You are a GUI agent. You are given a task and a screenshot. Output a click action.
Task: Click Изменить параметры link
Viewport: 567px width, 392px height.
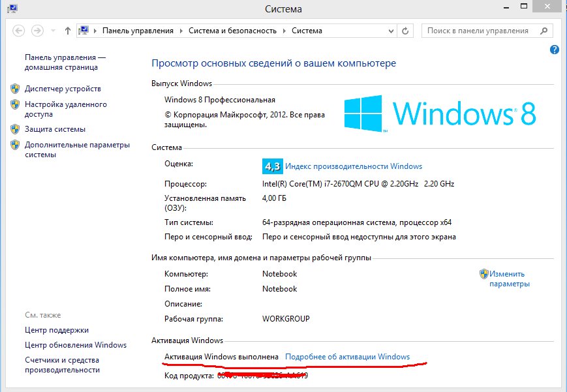coord(509,279)
